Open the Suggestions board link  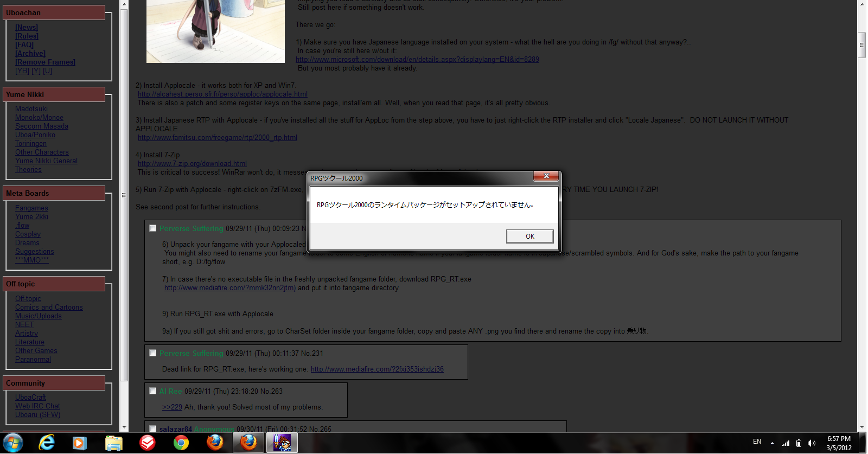click(35, 252)
